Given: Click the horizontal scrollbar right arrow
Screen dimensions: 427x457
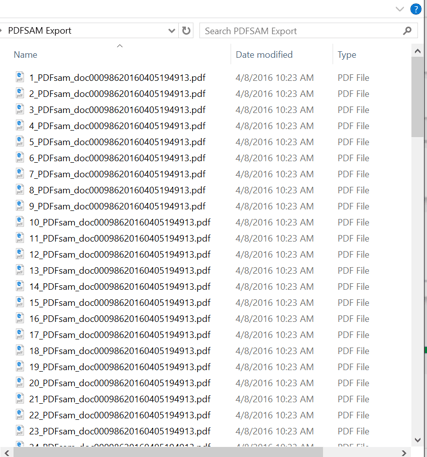Looking at the screenshot, I should click(404, 453).
